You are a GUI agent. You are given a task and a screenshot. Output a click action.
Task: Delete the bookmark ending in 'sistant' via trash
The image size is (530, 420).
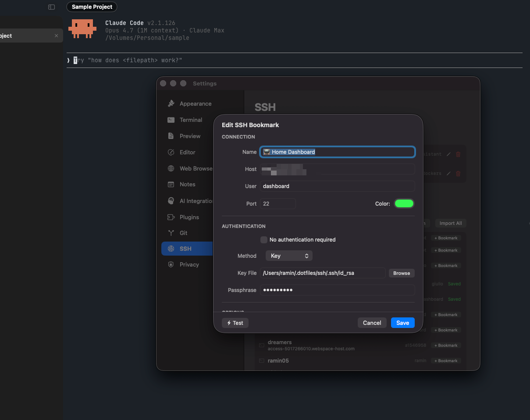pos(459,154)
